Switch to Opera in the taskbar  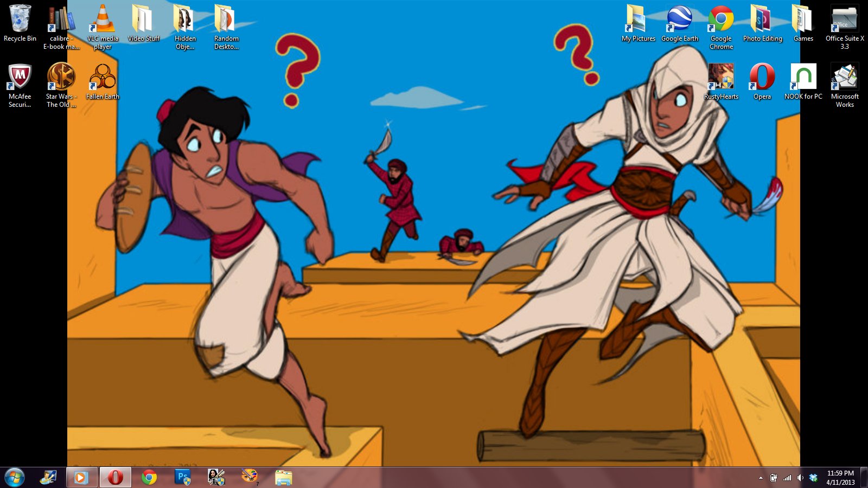[115, 477]
